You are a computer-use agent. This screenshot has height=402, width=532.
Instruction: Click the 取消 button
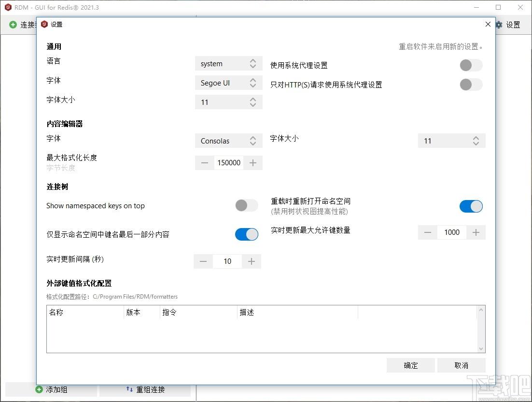[461, 365]
